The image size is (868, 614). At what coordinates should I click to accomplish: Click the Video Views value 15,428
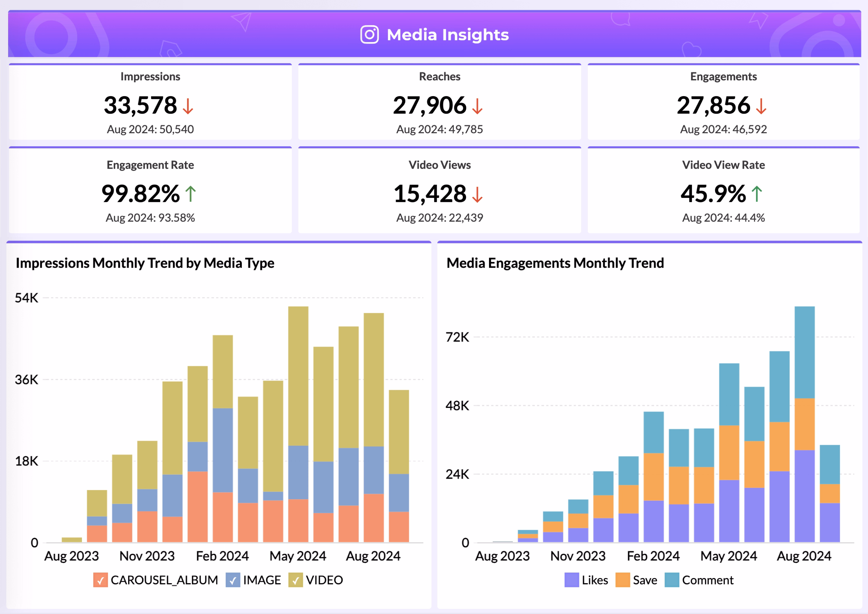[x=430, y=194]
